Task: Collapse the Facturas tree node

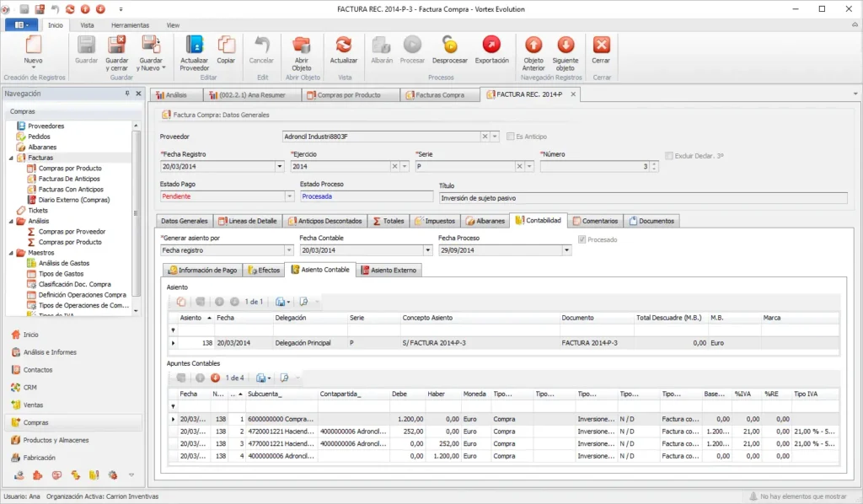Action: [11, 158]
